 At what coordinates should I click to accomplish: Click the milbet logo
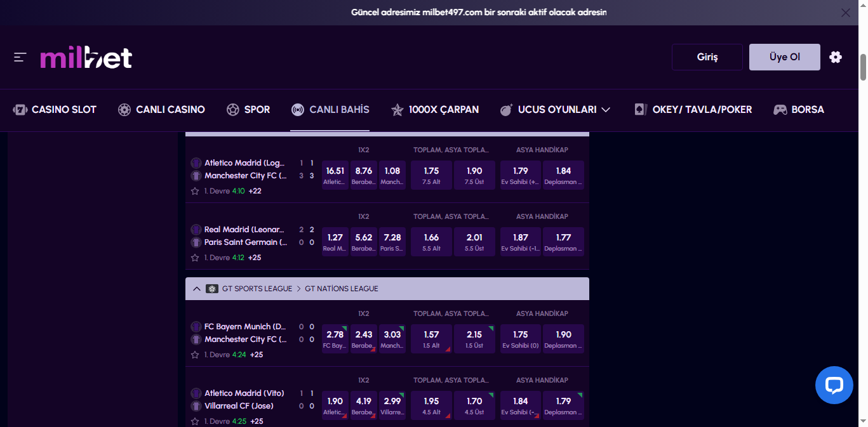pos(86,58)
